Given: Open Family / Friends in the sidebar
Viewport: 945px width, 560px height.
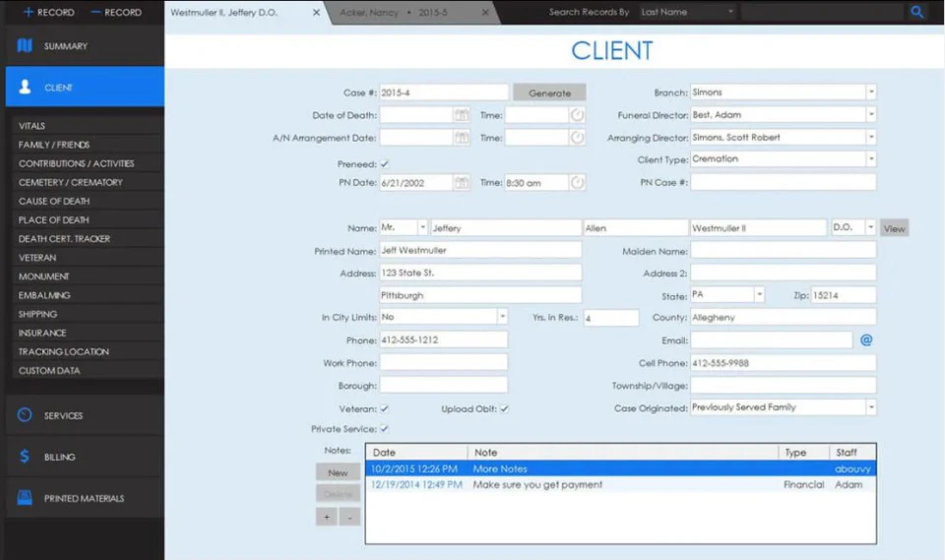Looking at the screenshot, I should coord(88,145).
